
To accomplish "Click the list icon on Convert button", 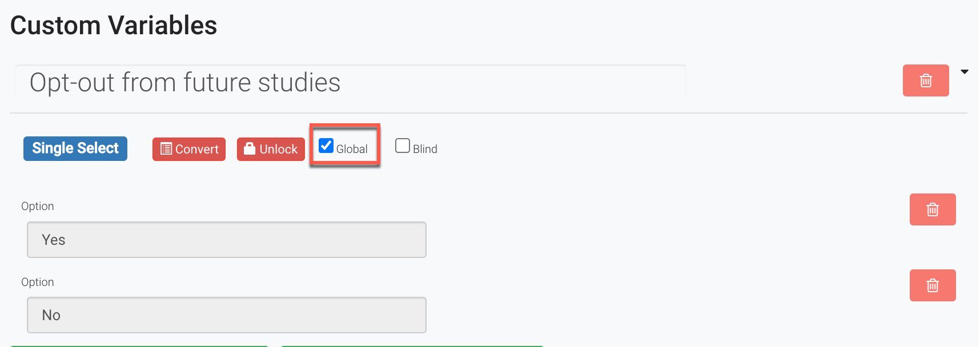I will point(166,149).
